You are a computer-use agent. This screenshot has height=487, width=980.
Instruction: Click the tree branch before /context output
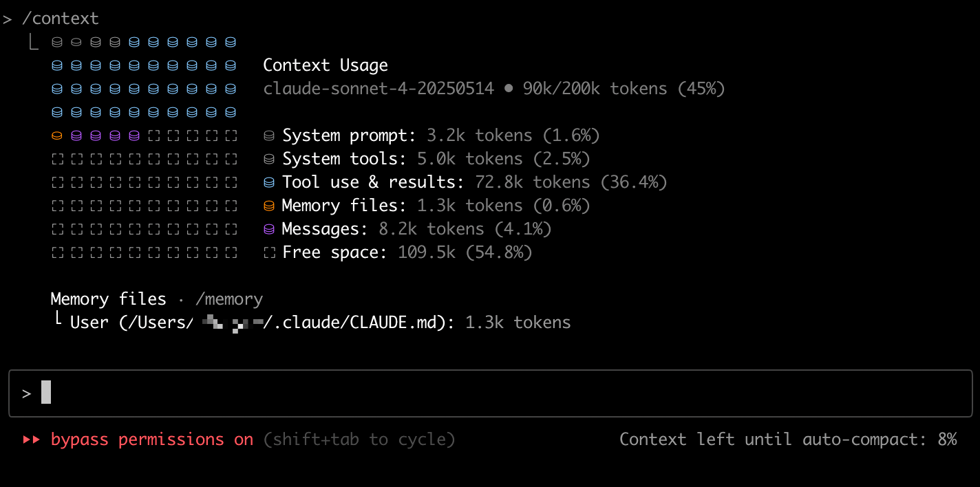(34, 42)
